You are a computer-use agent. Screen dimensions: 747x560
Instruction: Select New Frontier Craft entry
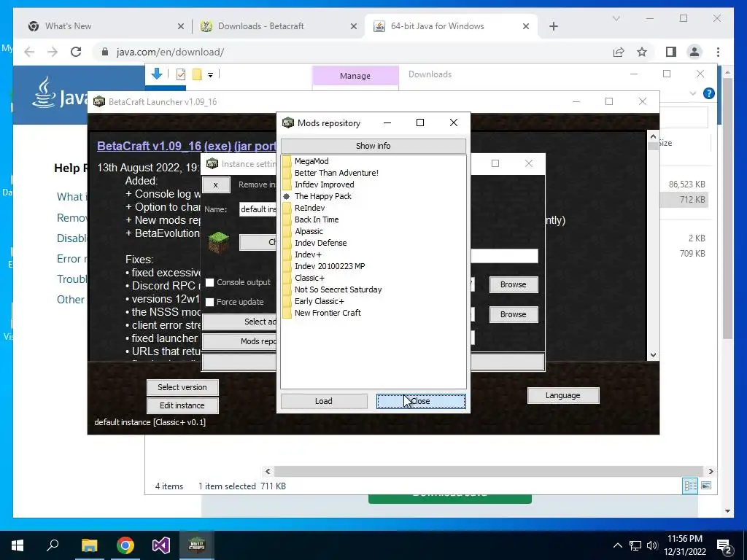coord(328,313)
